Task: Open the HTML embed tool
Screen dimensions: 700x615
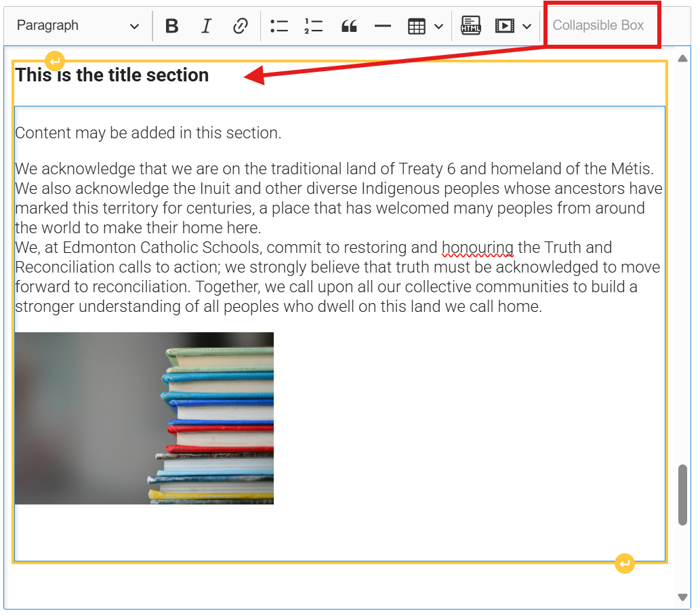Action: point(470,25)
